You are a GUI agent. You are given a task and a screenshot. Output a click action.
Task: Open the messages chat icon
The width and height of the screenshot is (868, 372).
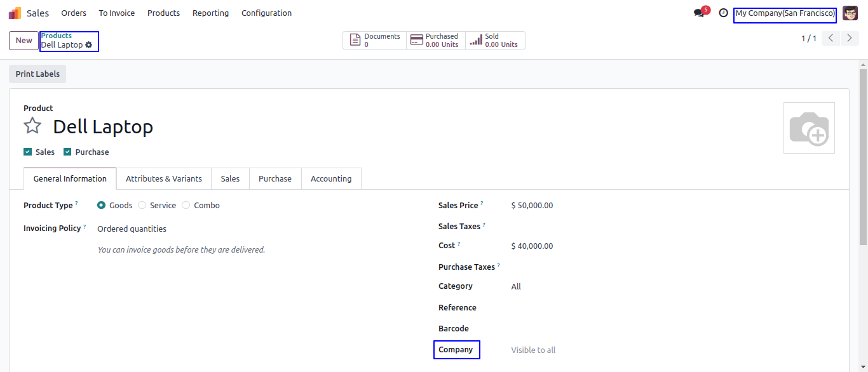(700, 13)
